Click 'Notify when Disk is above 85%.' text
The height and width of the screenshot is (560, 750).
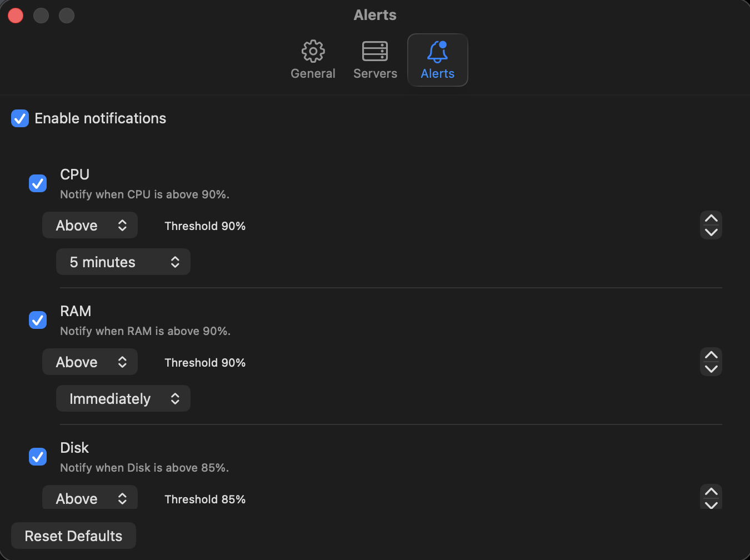[144, 468]
